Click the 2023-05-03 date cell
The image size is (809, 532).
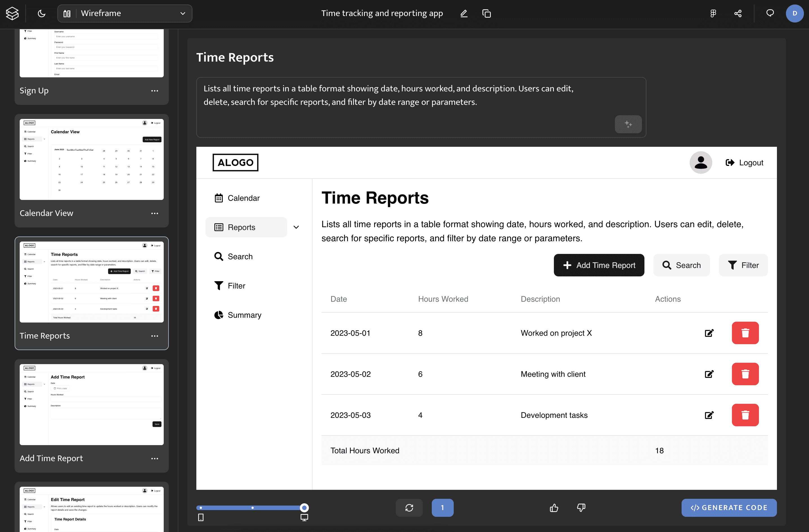coord(350,415)
